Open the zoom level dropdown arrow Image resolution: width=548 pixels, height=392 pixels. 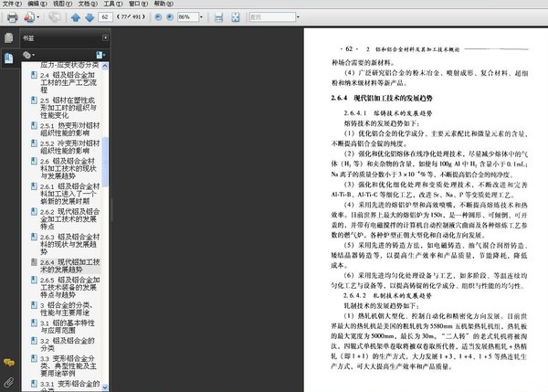coord(201,16)
